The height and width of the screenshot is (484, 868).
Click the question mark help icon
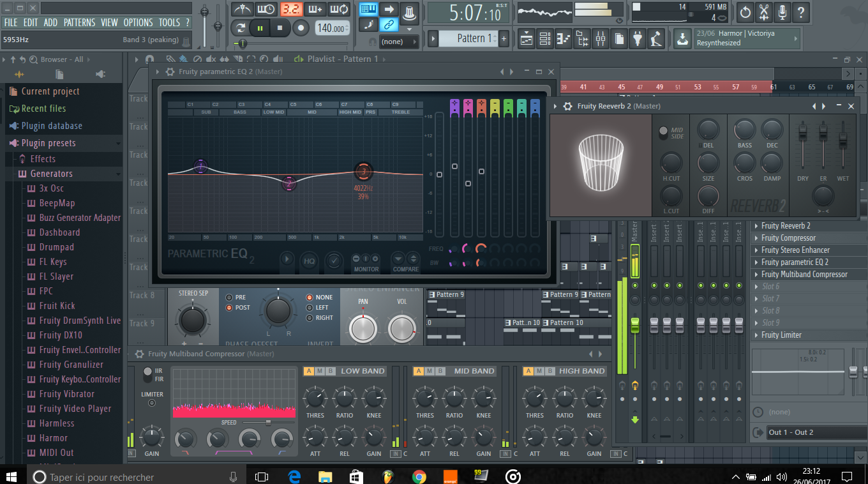tap(801, 11)
